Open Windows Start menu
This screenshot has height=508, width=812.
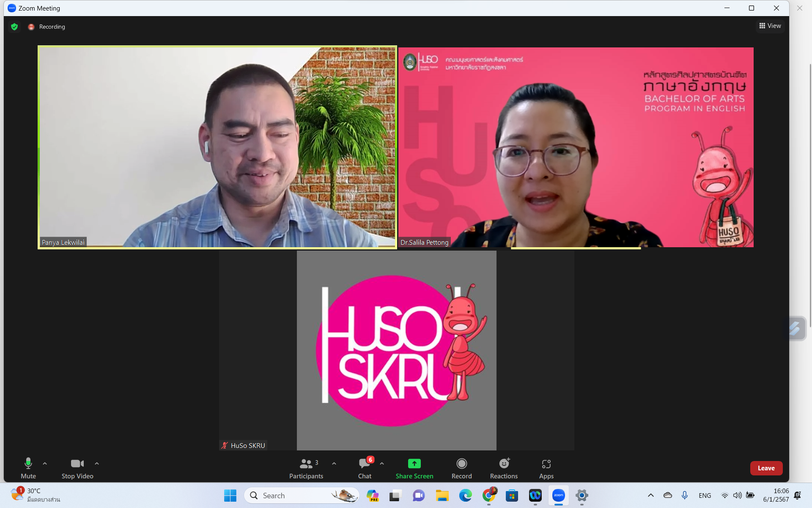click(230, 495)
